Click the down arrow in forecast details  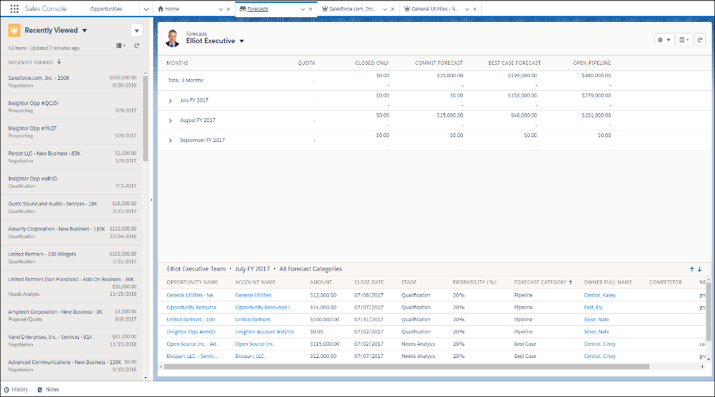[x=699, y=269]
